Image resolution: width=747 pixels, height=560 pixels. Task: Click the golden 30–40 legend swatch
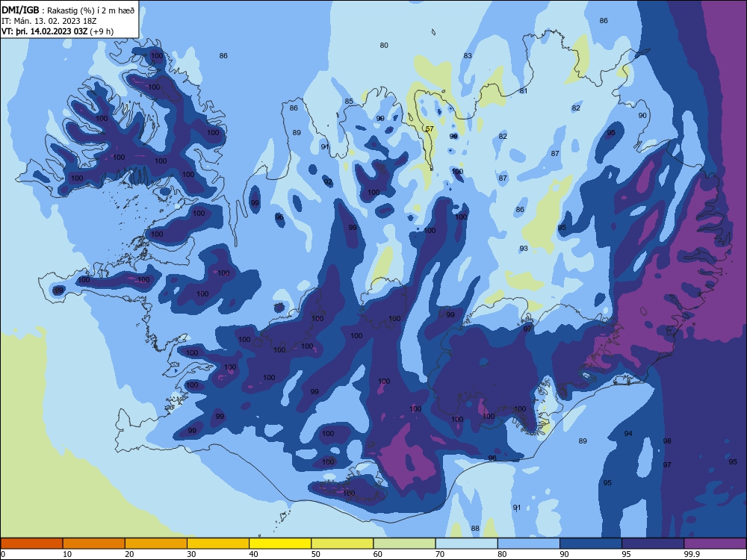tap(218, 544)
